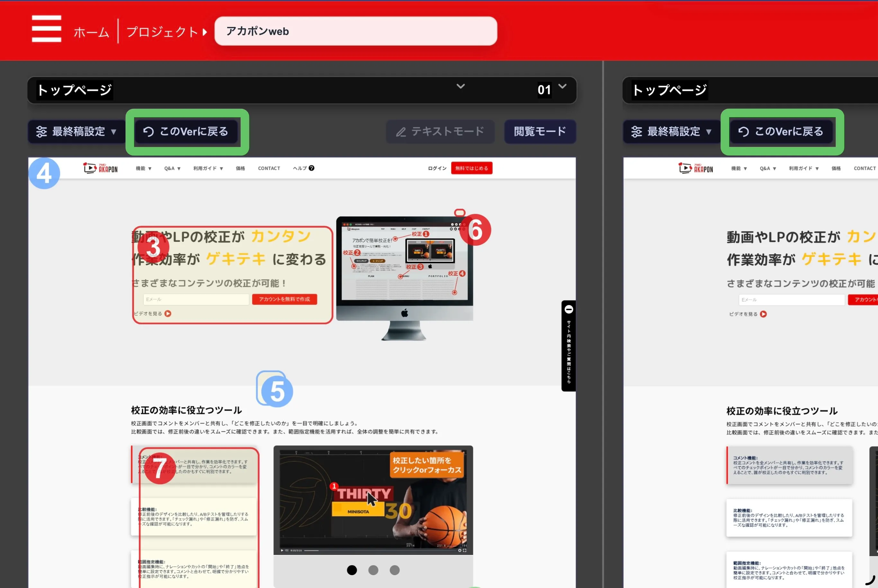This screenshot has width=878, height=588.
Task: Open 機能 menu in left preview
Action: tap(144, 168)
